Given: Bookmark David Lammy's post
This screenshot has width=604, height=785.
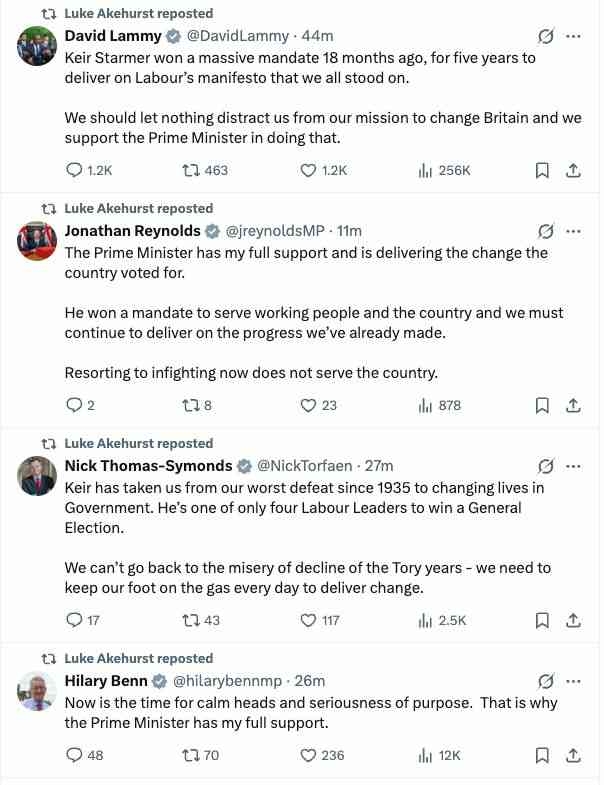Looking at the screenshot, I should 542,171.
